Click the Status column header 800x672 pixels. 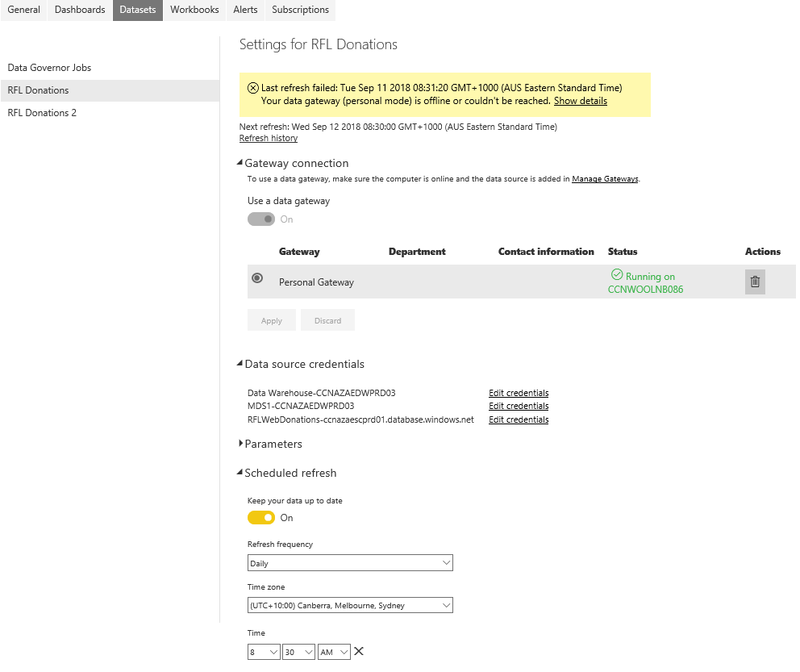[x=623, y=252]
